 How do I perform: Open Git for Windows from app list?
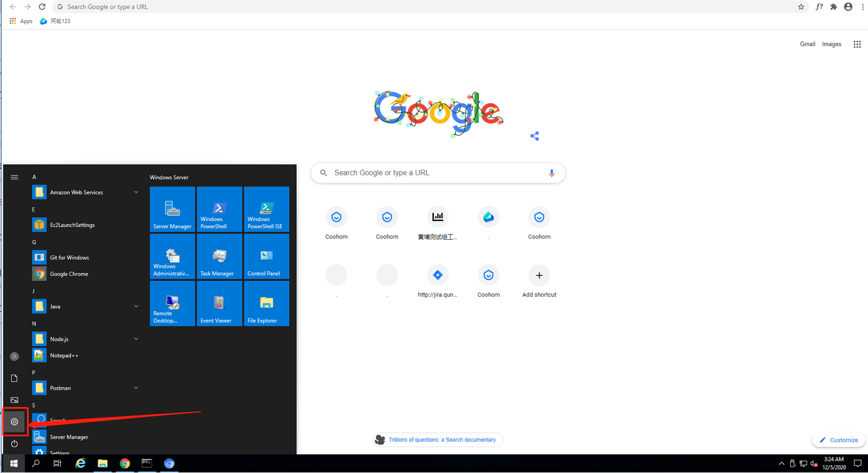(86, 258)
